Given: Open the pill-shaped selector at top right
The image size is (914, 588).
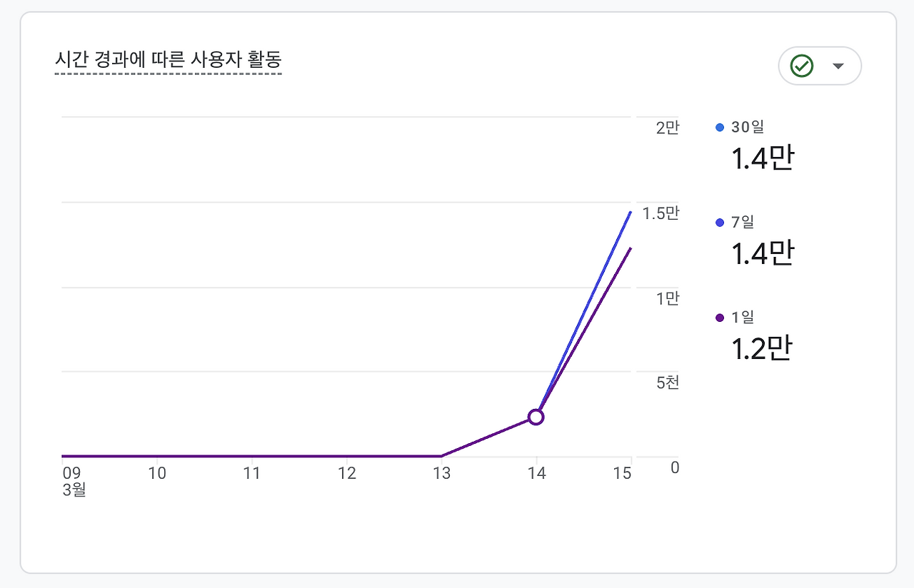Looking at the screenshot, I should pos(819,66).
